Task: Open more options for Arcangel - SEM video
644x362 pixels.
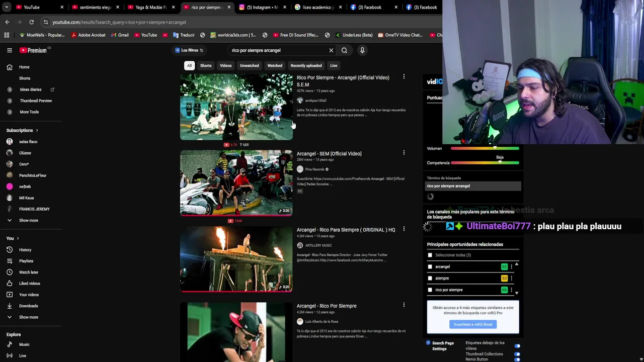Action: tap(404, 153)
